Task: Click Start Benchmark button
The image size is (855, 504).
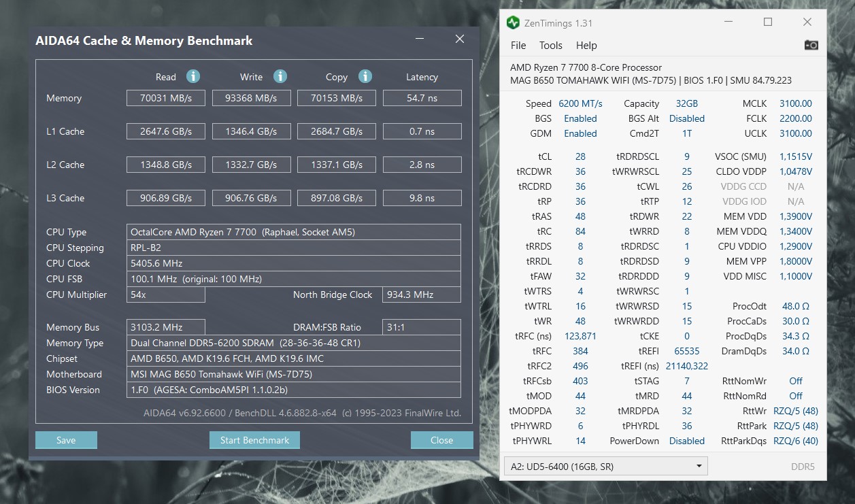Action: tap(254, 440)
